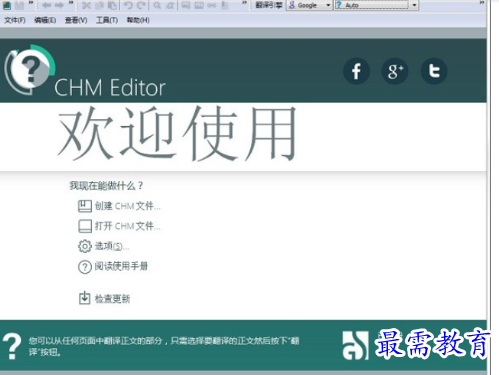This screenshot has height=375, width=499.
Task: Open the 工具(T) menu
Action: tap(107, 20)
